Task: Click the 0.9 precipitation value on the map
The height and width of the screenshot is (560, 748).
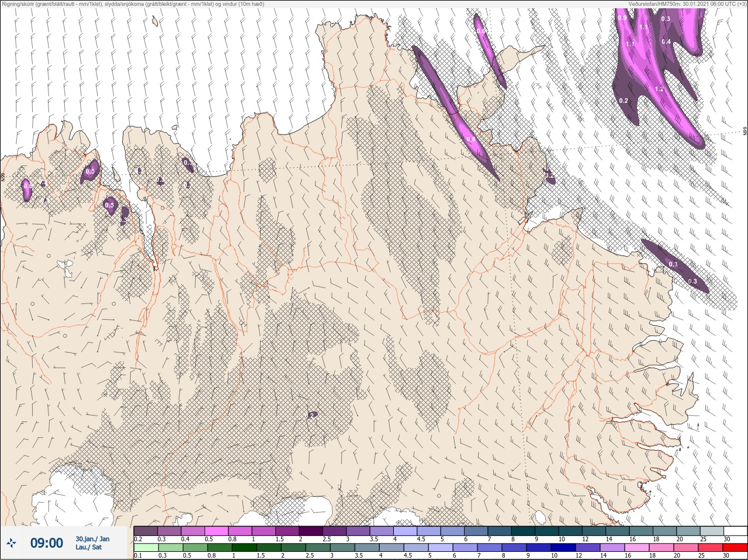Action: (x=622, y=18)
